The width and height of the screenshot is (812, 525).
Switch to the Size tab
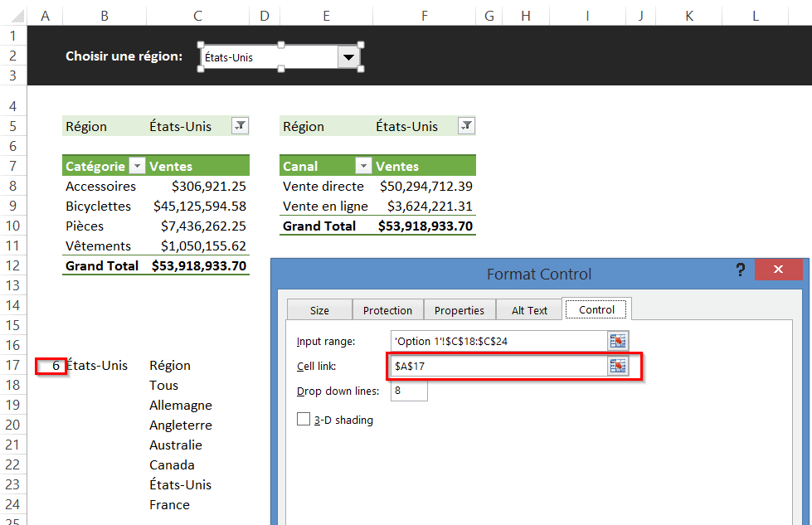tap(319, 310)
